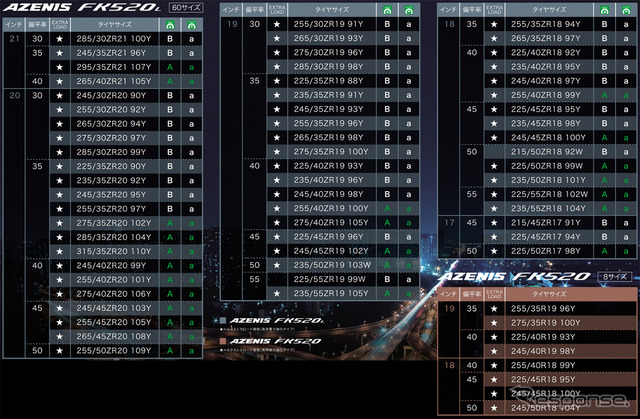
Task: Select the 245/40R19 98Y tire size
Action: 543,351
